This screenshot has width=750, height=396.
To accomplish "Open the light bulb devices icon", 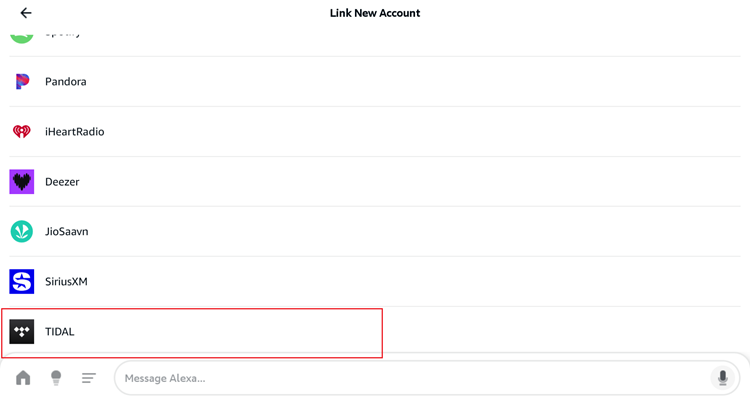I will coord(56,378).
